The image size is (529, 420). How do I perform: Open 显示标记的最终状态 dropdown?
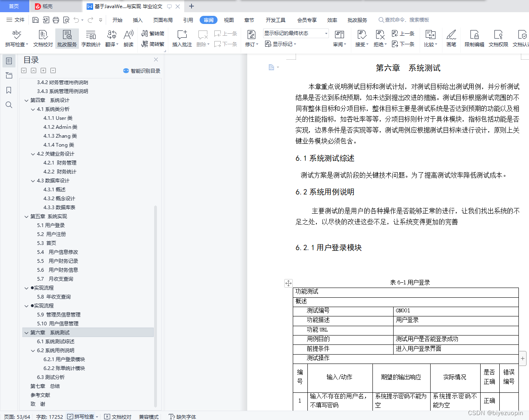[296, 33]
